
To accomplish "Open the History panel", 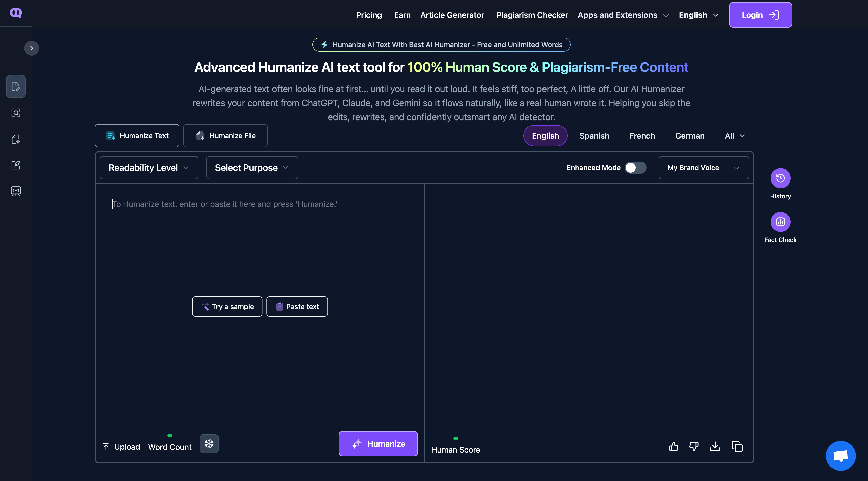I will tap(780, 178).
